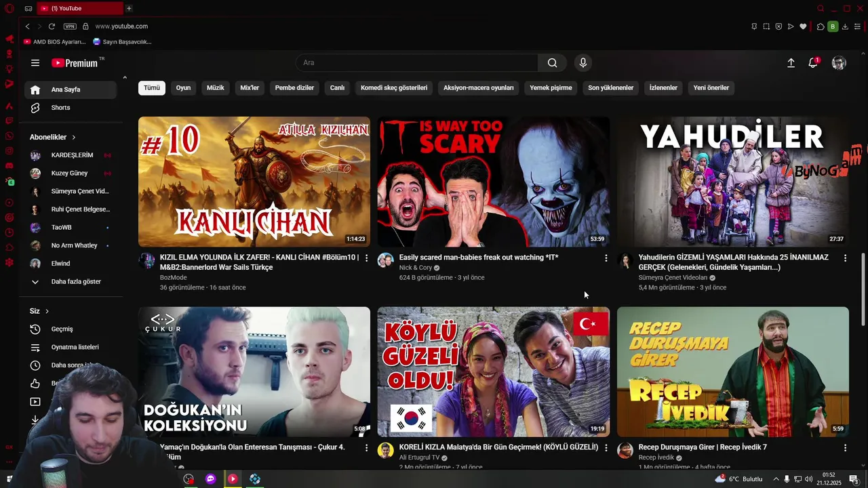868x488 pixels.
Task: Play the IT is way too scary thumbnail
Action: (494, 182)
